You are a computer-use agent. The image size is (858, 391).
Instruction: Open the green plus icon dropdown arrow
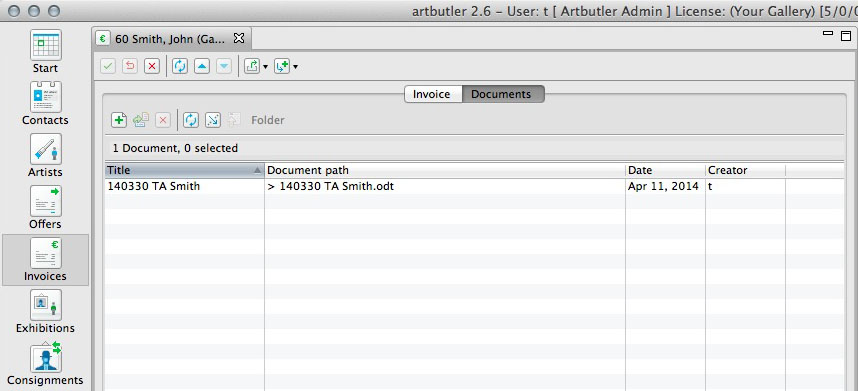(295, 67)
